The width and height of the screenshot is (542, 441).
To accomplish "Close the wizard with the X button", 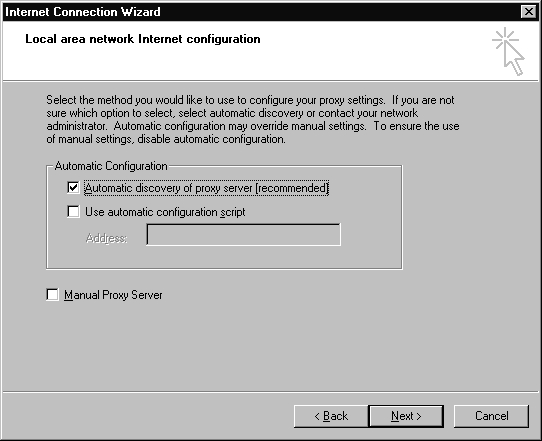I will click(529, 12).
